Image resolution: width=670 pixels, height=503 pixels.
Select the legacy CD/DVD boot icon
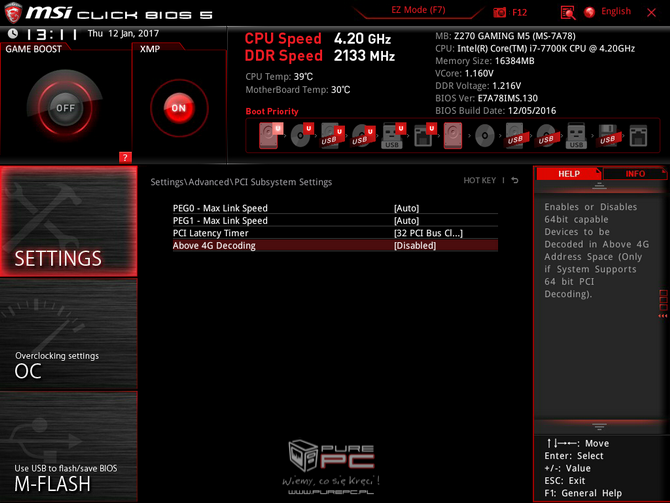[485, 136]
